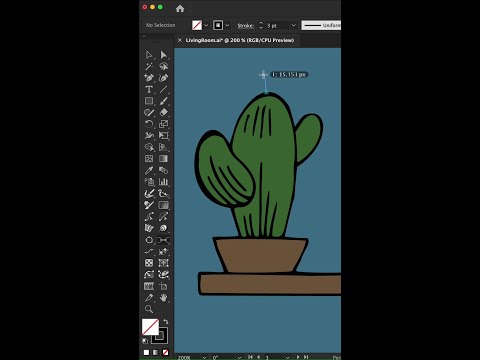Viewport: 480px width, 360px height.
Task: Activate the Fill box in the toolbar
Action: (150, 327)
